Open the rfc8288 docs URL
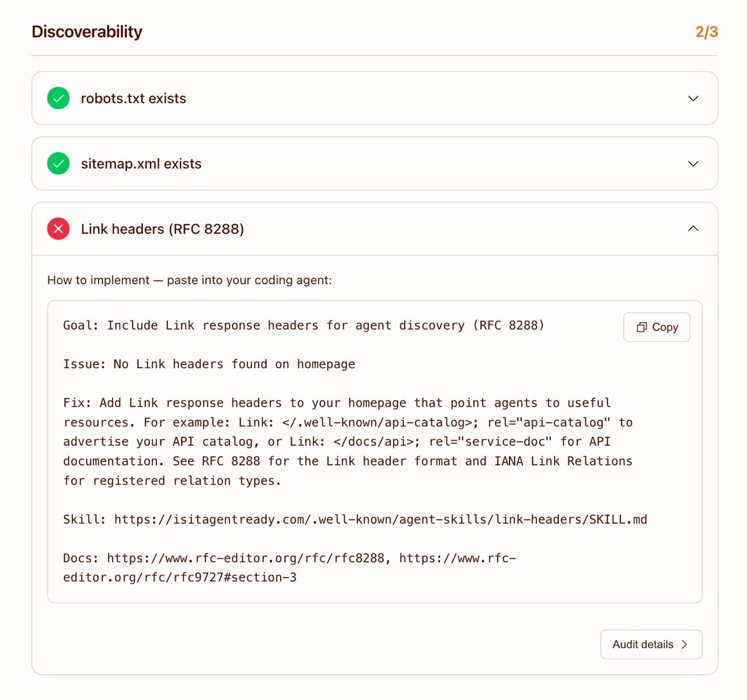The height and width of the screenshot is (700, 747). tap(246, 558)
